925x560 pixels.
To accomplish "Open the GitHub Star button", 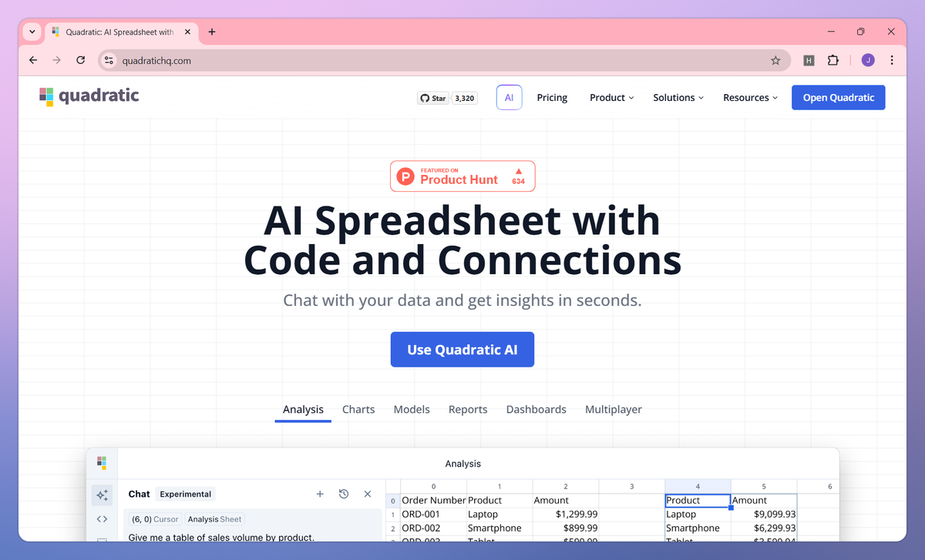I will [433, 98].
